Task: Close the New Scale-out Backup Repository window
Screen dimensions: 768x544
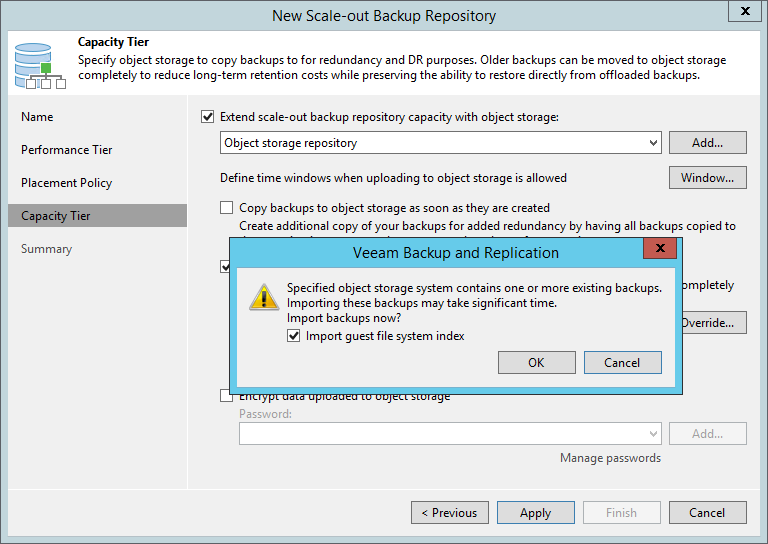Action: tap(743, 12)
